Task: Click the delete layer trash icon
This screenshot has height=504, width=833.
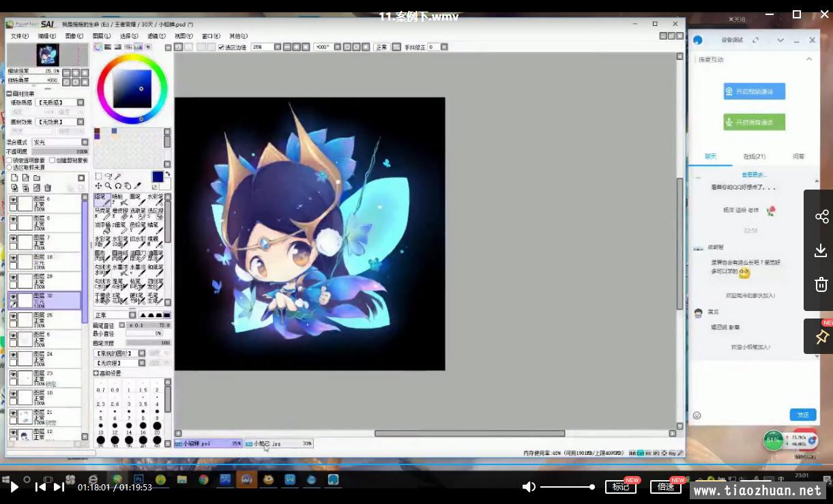Action: (x=48, y=188)
